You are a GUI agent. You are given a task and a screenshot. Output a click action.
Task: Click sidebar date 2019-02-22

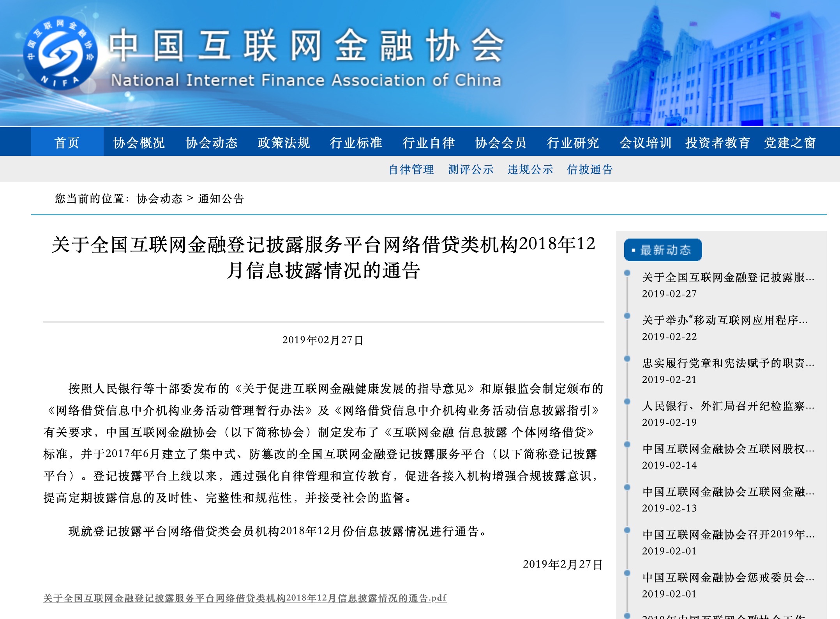[x=669, y=337]
